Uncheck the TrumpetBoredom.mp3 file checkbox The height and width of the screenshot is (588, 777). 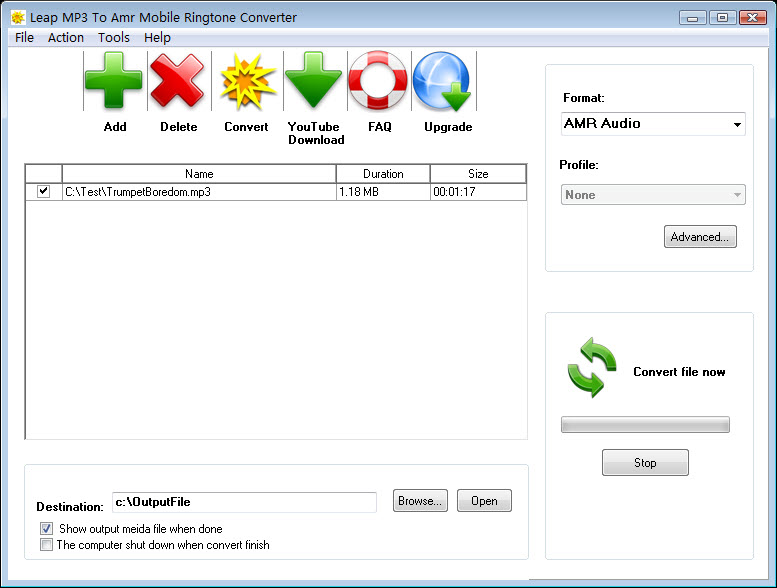(44, 191)
